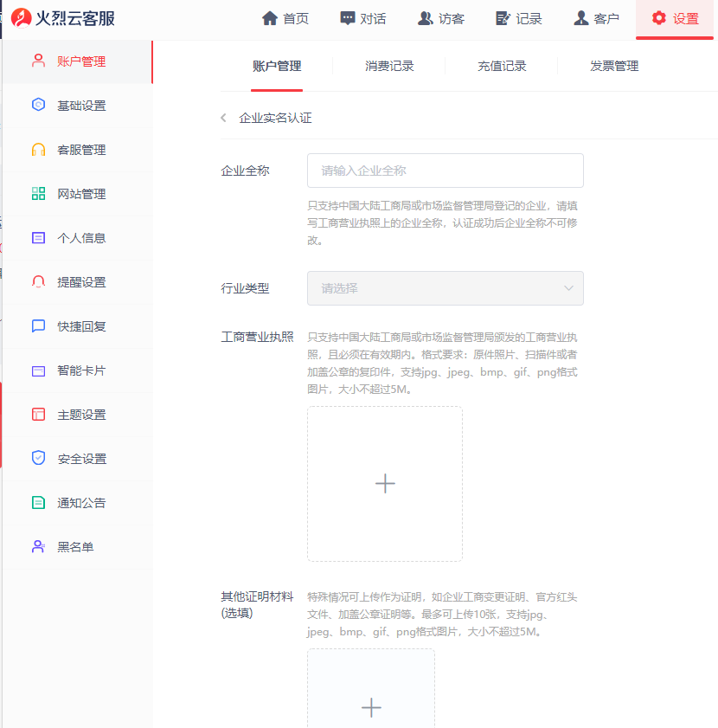This screenshot has height=728, width=718.
Task: Click the hexagon icon for 基础设置
Action: tap(39, 105)
